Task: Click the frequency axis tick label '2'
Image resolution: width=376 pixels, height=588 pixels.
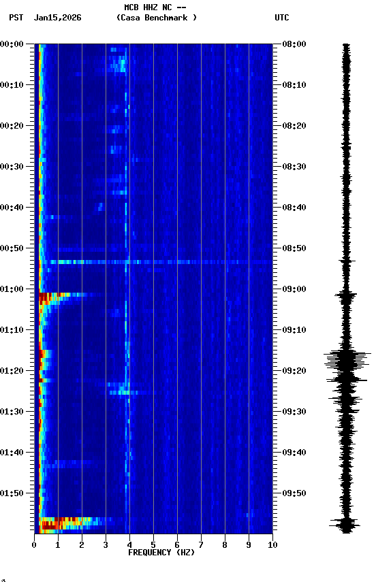Action: (82, 545)
